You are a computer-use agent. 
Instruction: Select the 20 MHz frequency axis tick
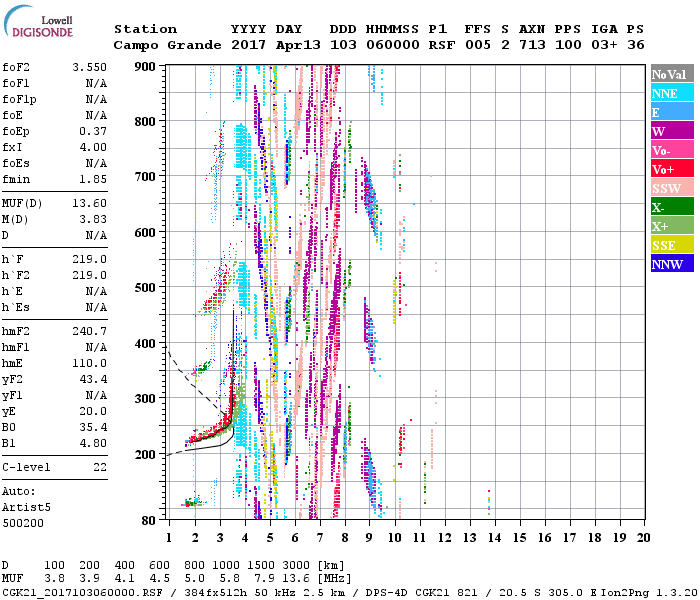(x=643, y=537)
